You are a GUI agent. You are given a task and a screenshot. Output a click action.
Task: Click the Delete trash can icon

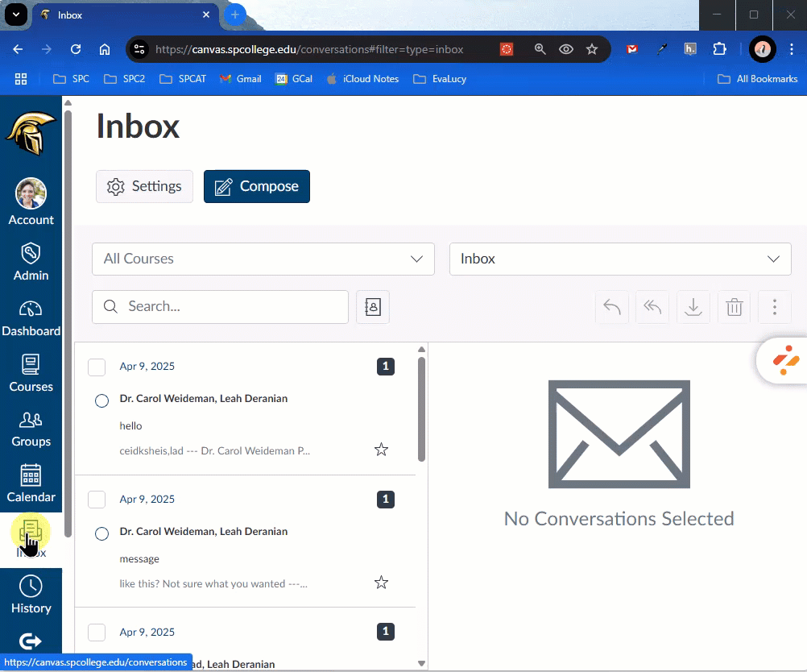(x=734, y=307)
